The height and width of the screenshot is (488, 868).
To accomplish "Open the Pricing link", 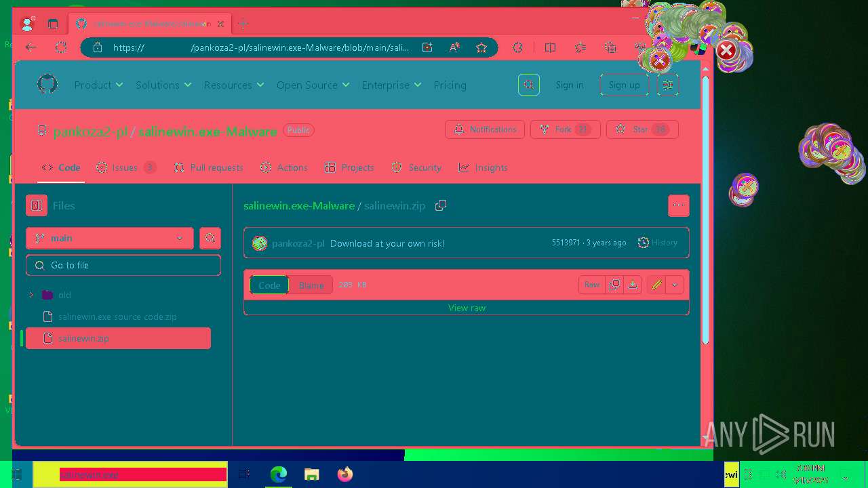I will coord(450,85).
